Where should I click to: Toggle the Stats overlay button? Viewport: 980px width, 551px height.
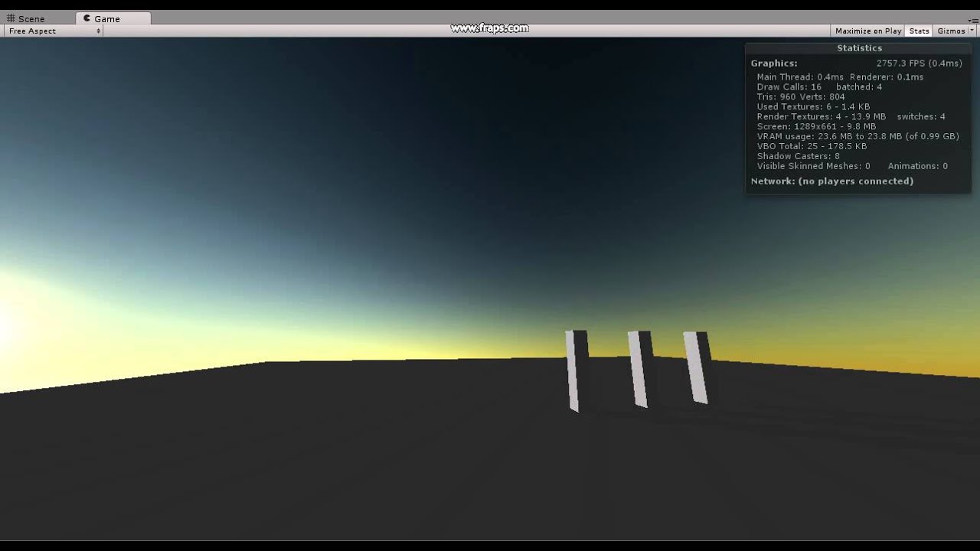pyautogui.click(x=919, y=31)
